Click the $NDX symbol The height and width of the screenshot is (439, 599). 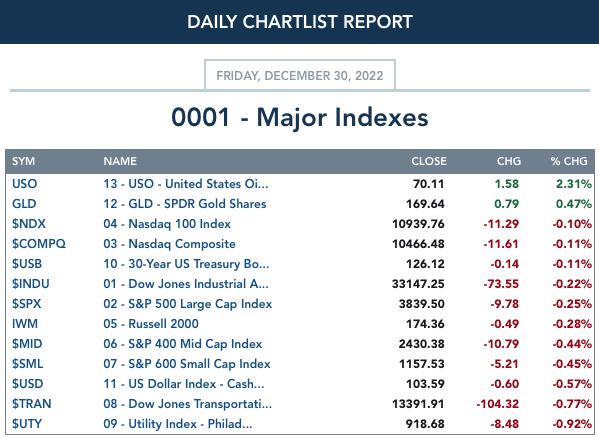coord(29,224)
